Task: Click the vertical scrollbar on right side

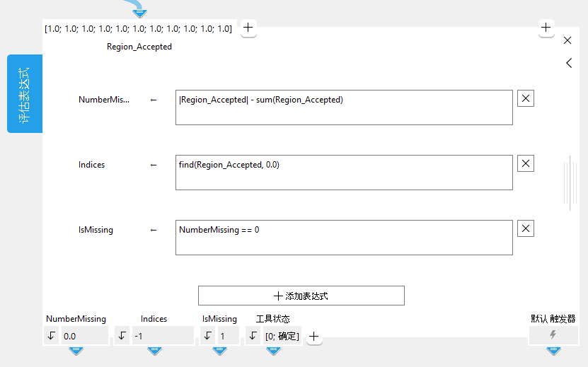Action: pos(570,184)
